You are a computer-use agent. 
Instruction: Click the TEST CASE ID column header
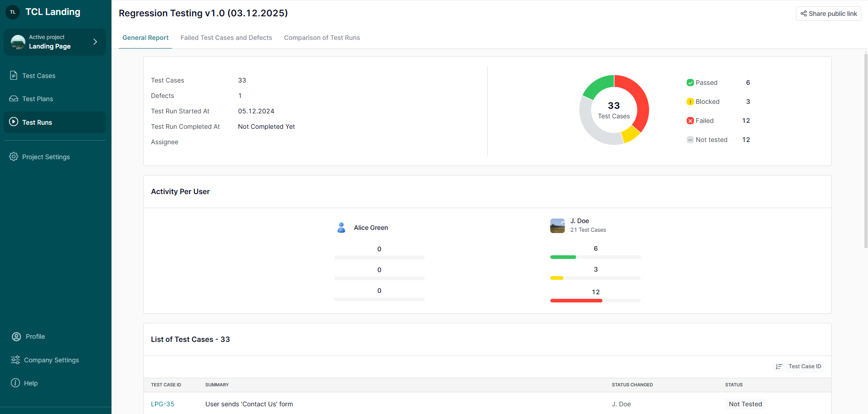(x=166, y=385)
